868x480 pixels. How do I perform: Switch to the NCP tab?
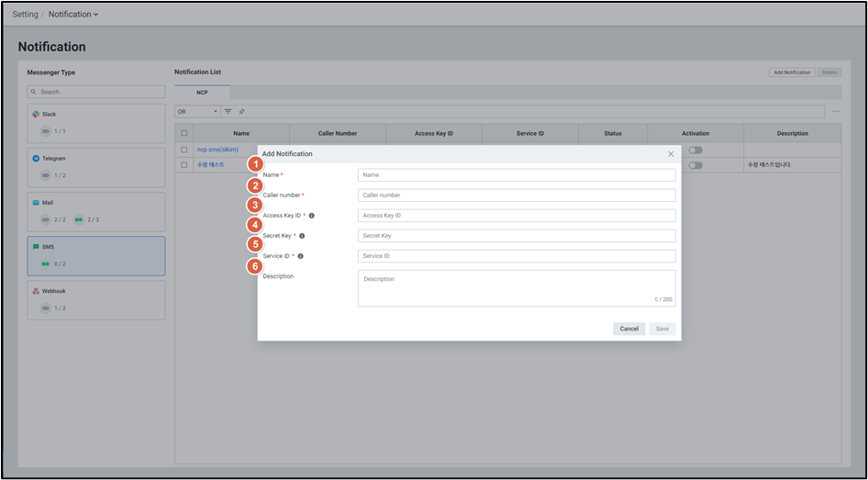tap(202, 93)
